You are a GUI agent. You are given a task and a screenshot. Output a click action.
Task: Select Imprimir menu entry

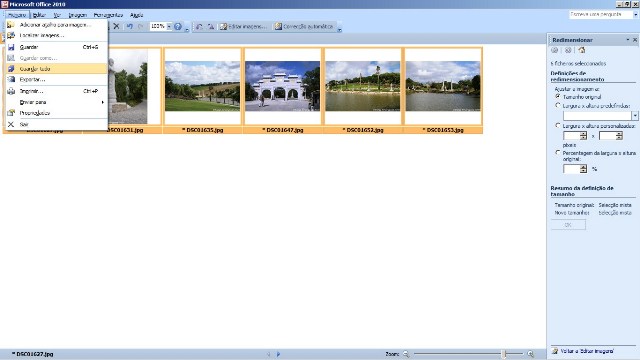pyautogui.click(x=57, y=91)
